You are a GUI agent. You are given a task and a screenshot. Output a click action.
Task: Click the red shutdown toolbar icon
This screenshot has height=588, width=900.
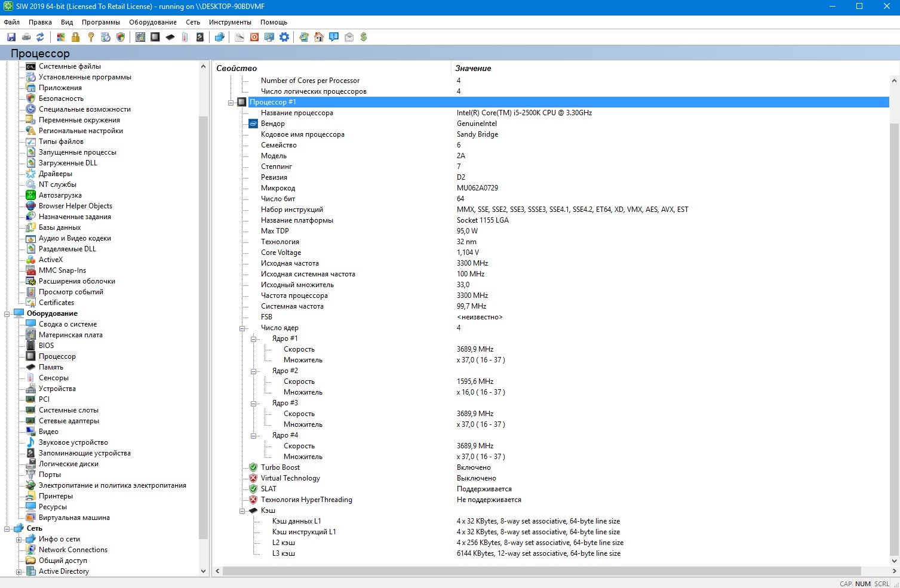[x=254, y=37]
